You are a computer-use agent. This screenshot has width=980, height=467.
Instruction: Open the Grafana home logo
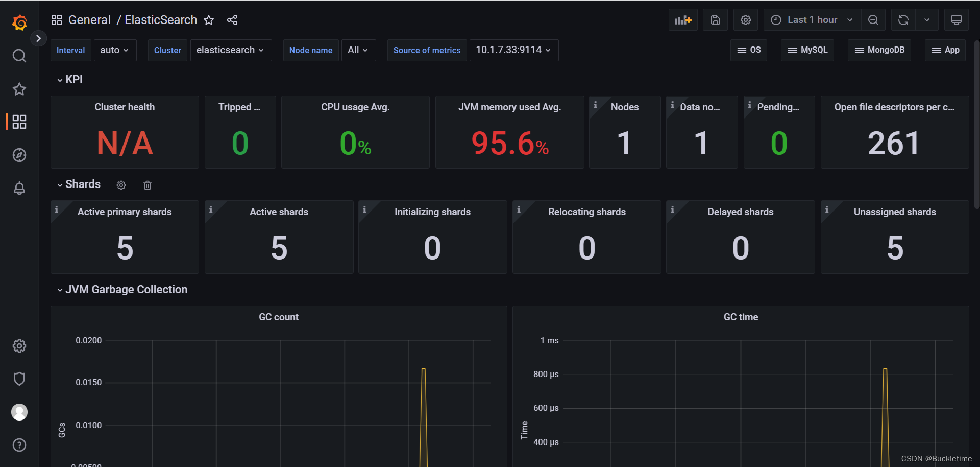coord(19,22)
